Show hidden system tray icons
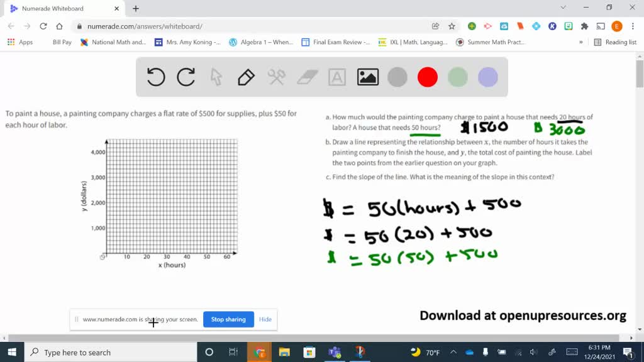The height and width of the screenshot is (362, 644). tap(453, 352)
